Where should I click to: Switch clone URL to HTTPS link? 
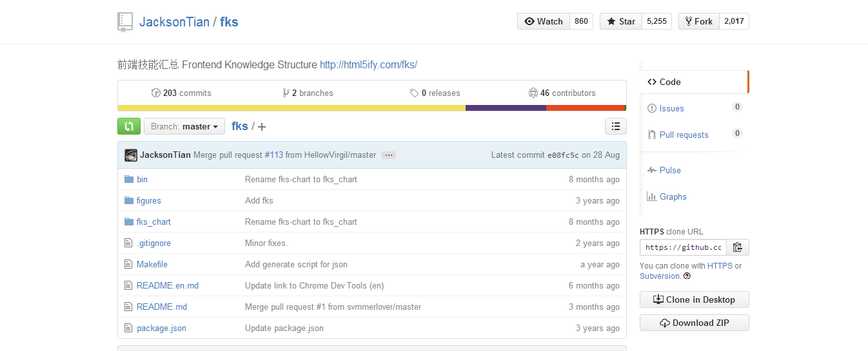(x=720, y=265)
